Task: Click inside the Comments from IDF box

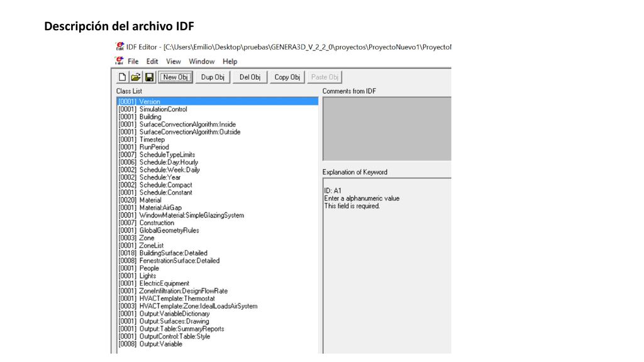Action: [x=387, y=129]
